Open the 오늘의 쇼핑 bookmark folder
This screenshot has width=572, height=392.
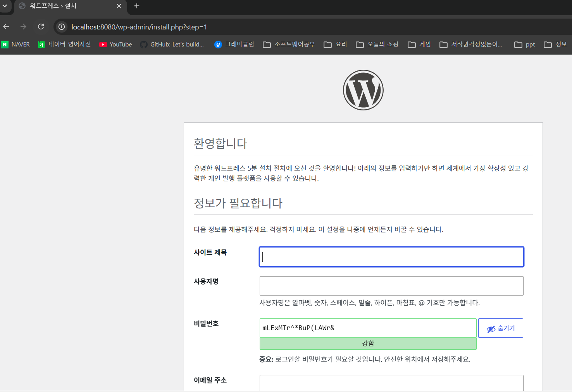[x=377, y=45]
